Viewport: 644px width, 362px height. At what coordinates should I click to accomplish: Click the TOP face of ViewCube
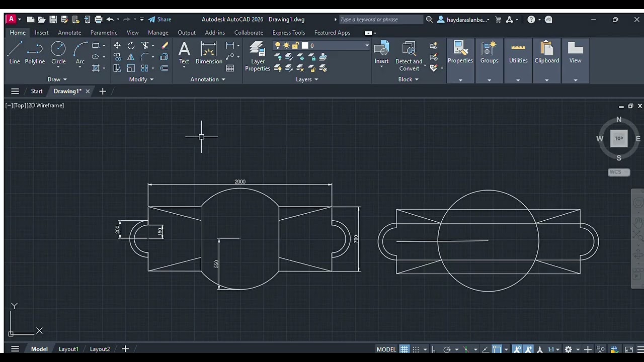click(x=619, y=139)
